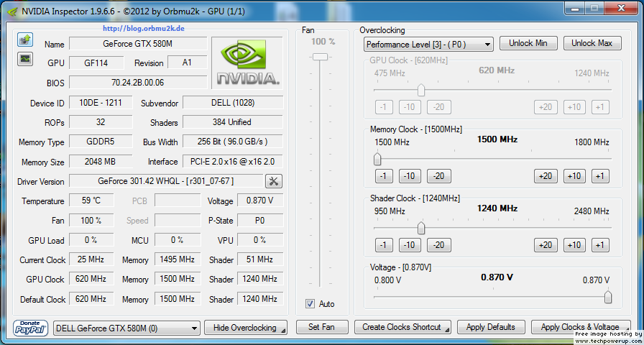Click the upload screenshot icon beside Name

click(25, 40)
